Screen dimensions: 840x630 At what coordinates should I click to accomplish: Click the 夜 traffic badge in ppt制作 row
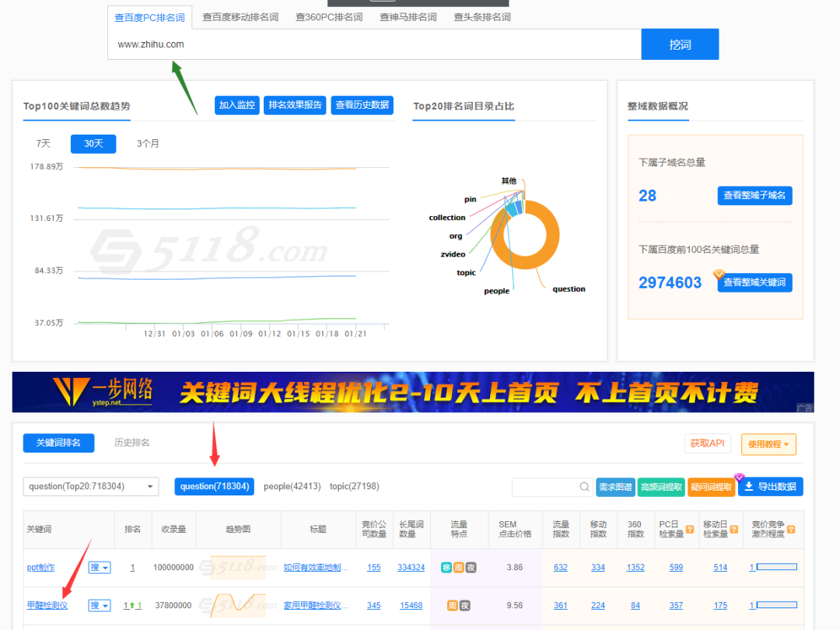(x=471, y=567)
